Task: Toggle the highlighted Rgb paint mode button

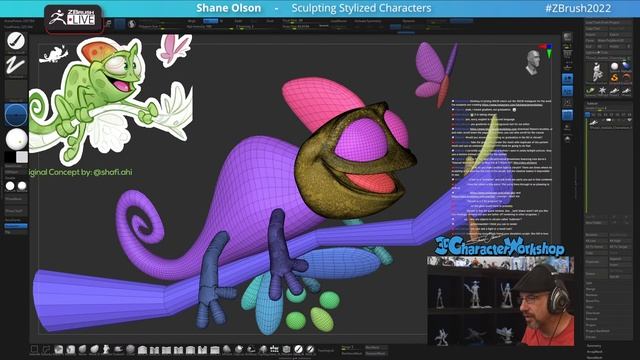Action: pyautogui.click(x=211, y=21)
